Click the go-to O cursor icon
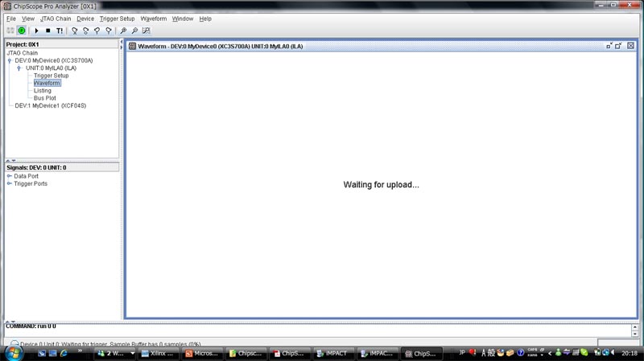This screenshot has height=361, width=644. tap(86, 31)
